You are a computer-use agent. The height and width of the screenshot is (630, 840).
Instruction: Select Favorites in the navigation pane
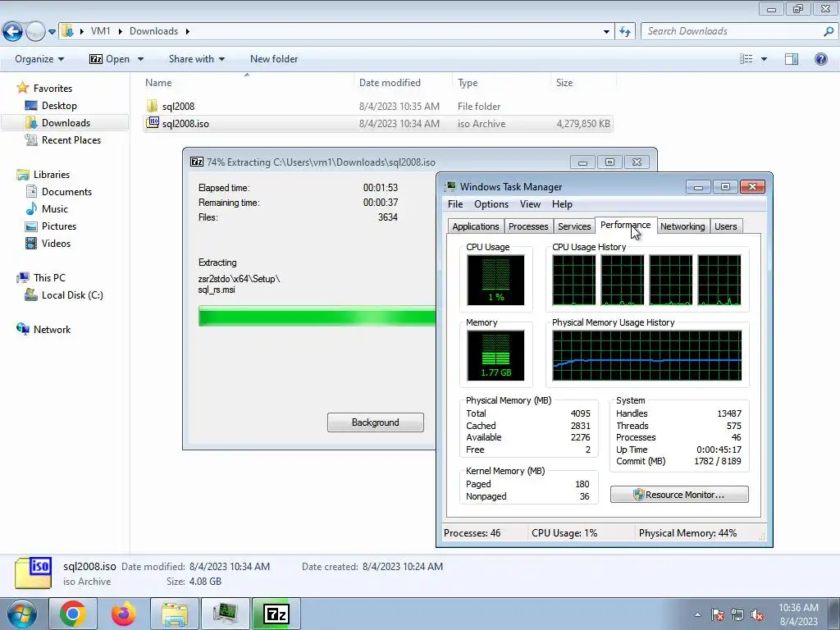coord(52,89)
